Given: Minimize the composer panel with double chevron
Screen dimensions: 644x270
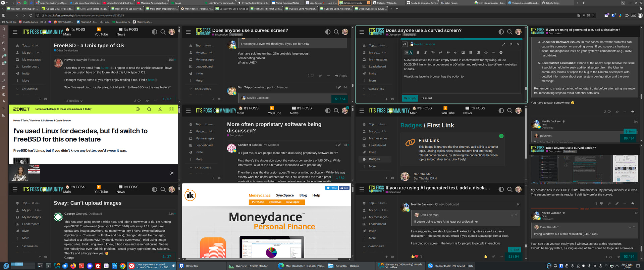Looking at the screenshot, I should pos(511,44).
